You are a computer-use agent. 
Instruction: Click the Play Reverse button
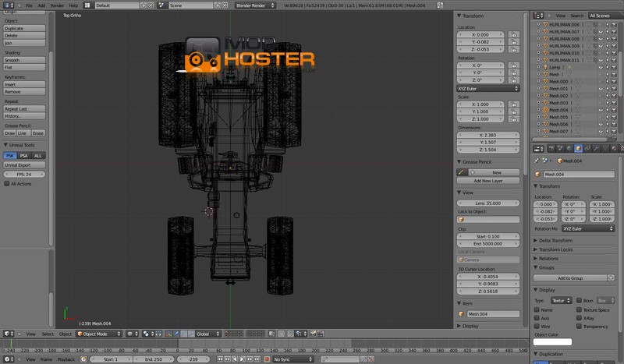pyautogui.click(x=235, y=359)
